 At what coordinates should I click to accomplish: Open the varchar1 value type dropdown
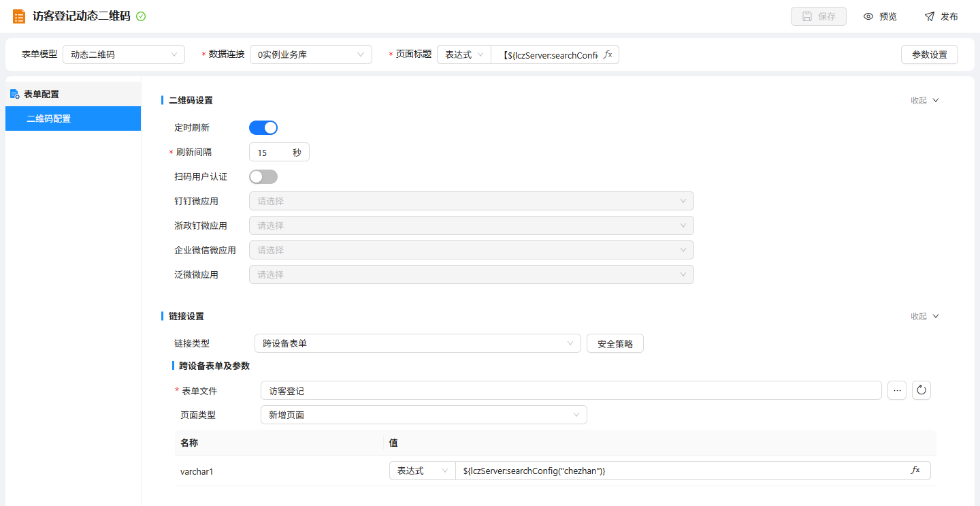(423, 471)
